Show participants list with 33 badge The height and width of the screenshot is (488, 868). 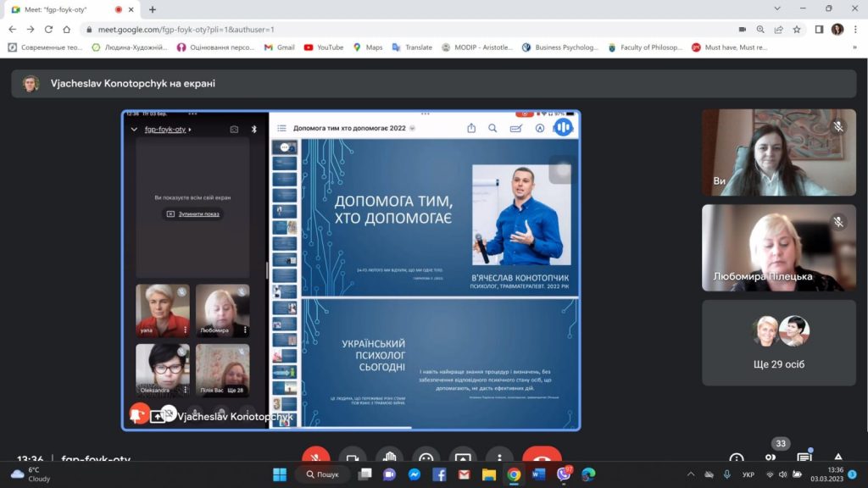tap(771, 458)
